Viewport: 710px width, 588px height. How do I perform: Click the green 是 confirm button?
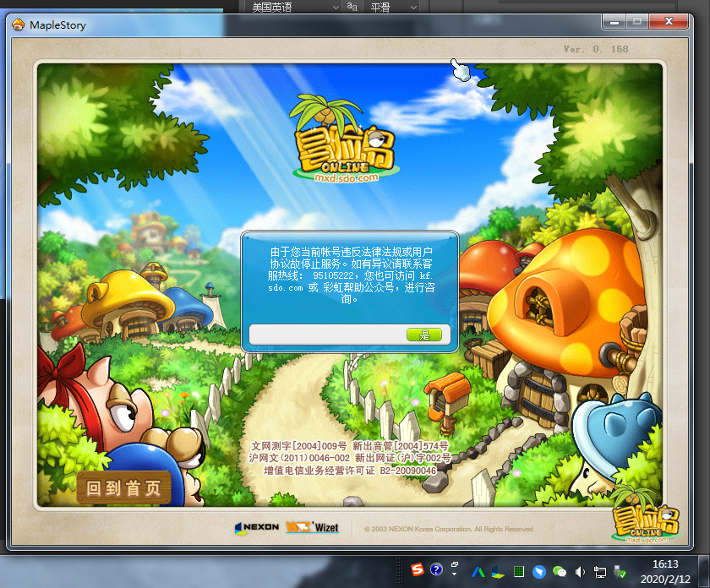coord(423,335)
